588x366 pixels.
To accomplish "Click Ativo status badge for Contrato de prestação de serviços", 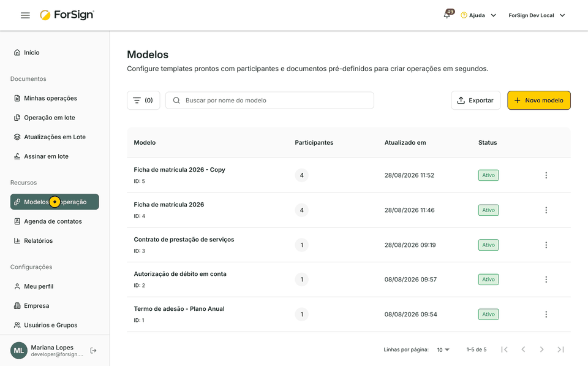I will coord(488,245).
